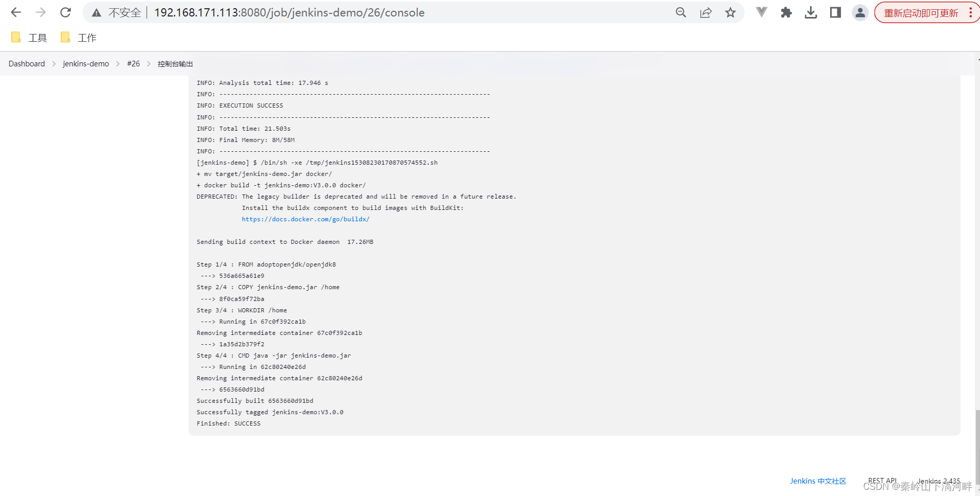Click the zoom magnifier in the address bar
This screenshot has width=980, height=496.
click(681, 12)
